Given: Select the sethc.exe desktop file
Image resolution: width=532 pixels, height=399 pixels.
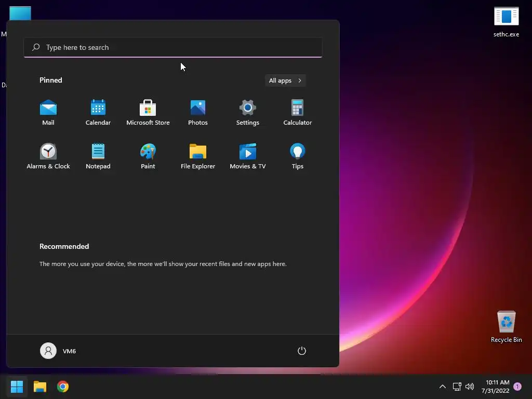Looking at the screenshot, I should click(506, 22).
